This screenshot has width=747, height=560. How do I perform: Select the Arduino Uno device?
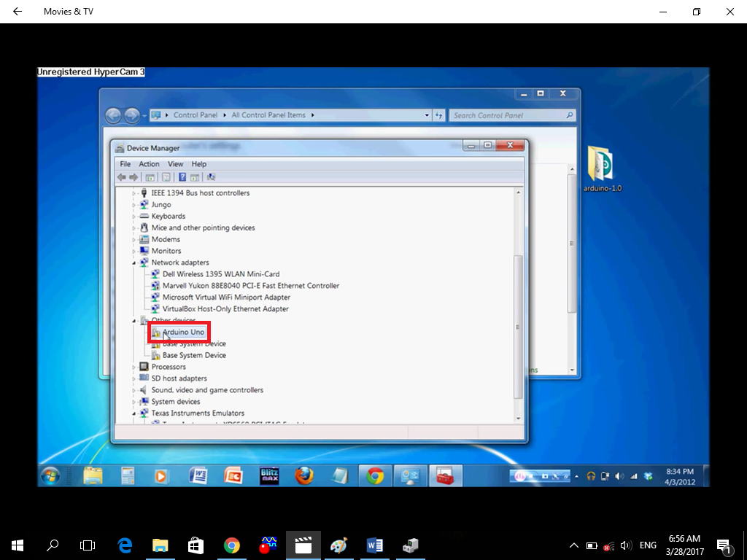point(183,332)
